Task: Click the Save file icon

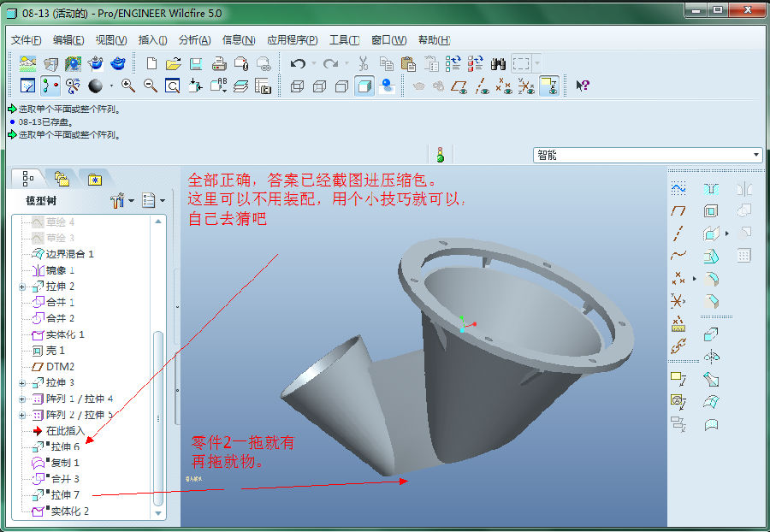Action: (196, 63)
